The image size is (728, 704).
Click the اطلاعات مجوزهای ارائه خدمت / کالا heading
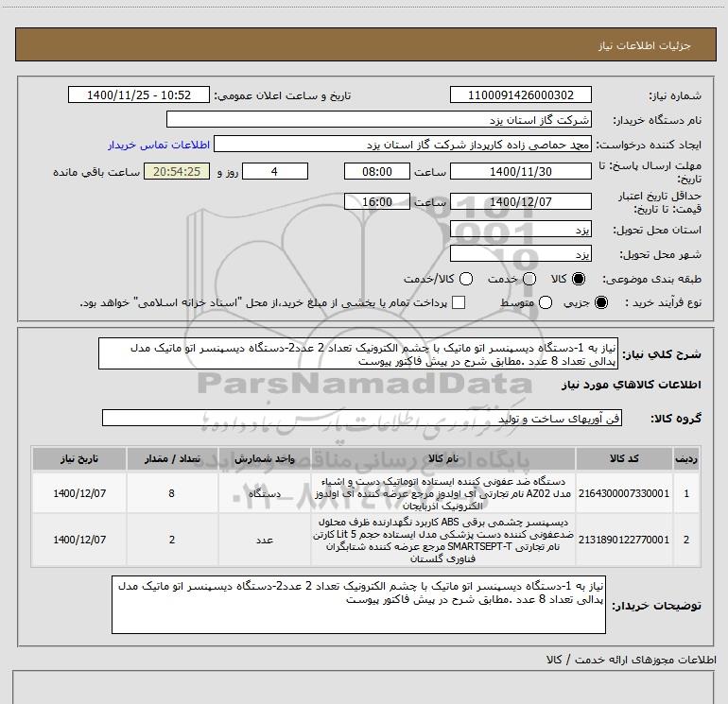pos(632,660)
